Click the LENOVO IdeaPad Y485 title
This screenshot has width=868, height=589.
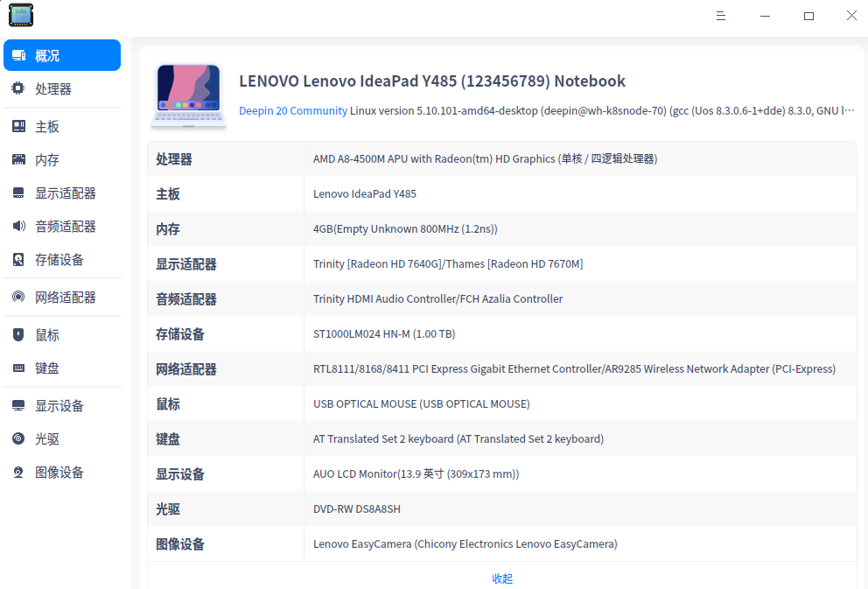pyautogui.click(x=431, y=81)
